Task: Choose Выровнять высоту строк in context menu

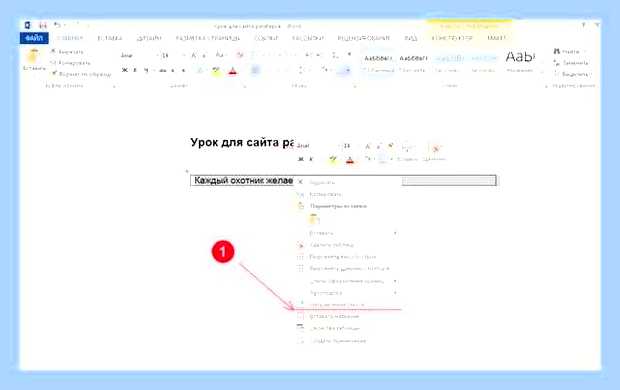Action: pyautogui.click(x=348, y=257)
